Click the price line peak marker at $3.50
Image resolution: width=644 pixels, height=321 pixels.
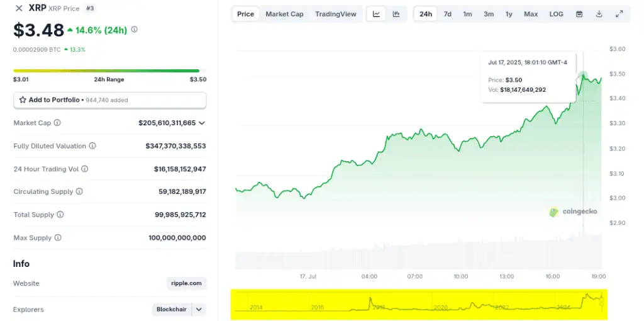(x=583, y=76)
